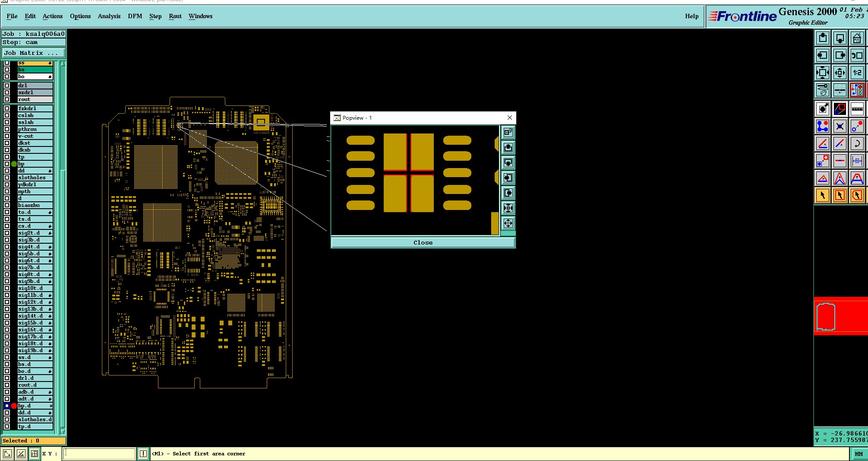This screenshot has height=461, width=868.
Task: Select the pthrou layer name
Action: [x=35, y=129]
